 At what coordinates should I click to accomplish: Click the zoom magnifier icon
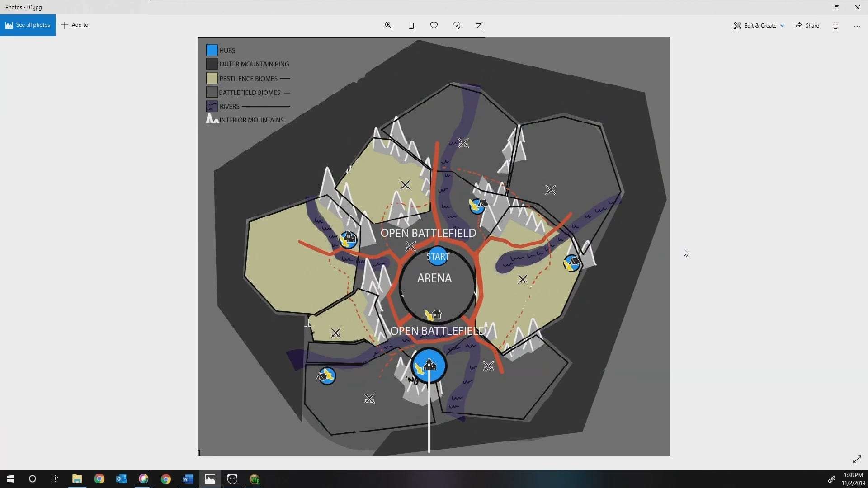(388, 26)
